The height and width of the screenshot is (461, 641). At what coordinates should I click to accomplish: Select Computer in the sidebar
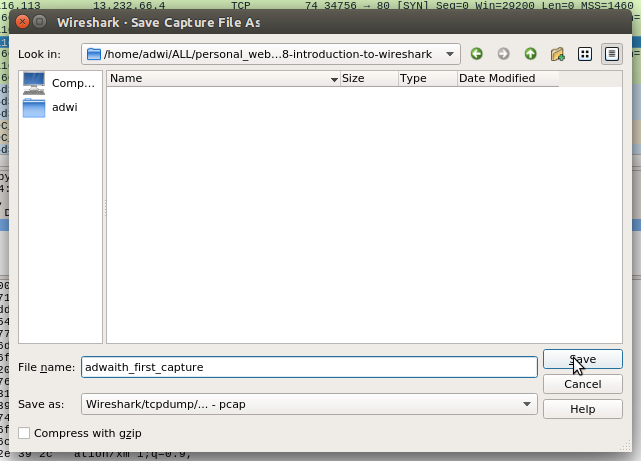[60, 83]
